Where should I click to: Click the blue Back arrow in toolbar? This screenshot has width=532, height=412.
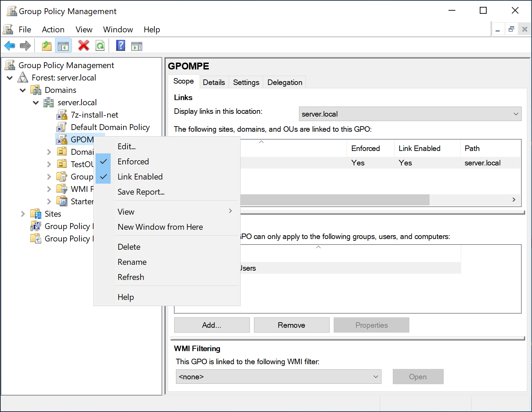click(10, 45)
